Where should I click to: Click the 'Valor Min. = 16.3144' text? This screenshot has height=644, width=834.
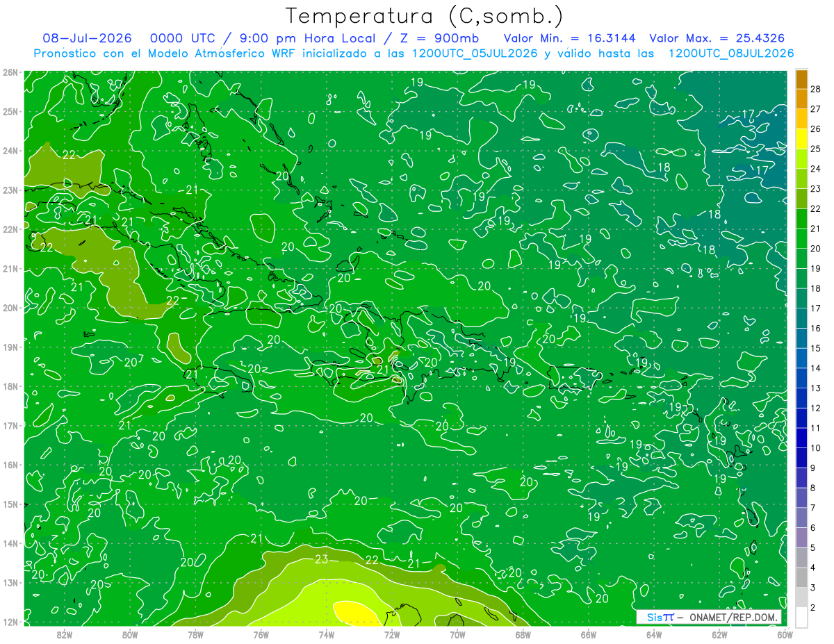pos(570,38)
